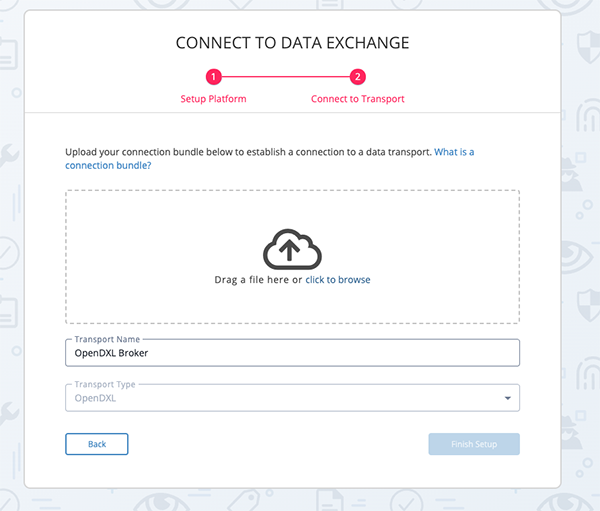Click the dashed file drop zone area
The height and width of the screenshot is (511, 600).
pyautogui.click(x=292, y=256)
